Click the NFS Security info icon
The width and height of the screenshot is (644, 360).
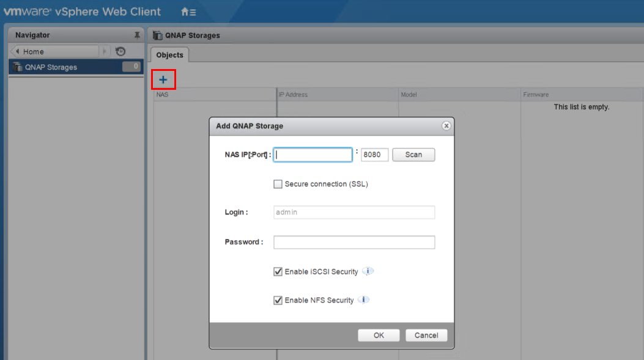pos(364,300)
